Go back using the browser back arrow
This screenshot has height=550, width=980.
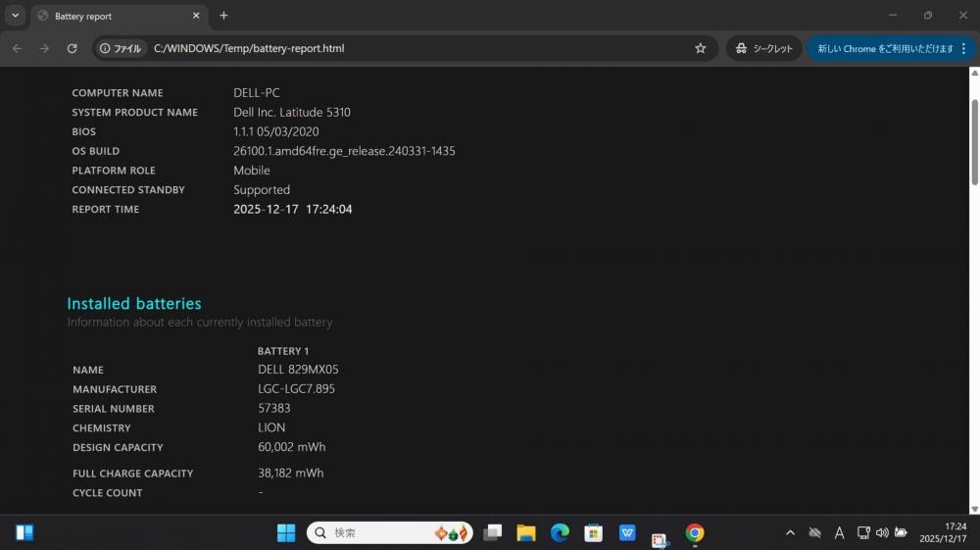point(17,48)
